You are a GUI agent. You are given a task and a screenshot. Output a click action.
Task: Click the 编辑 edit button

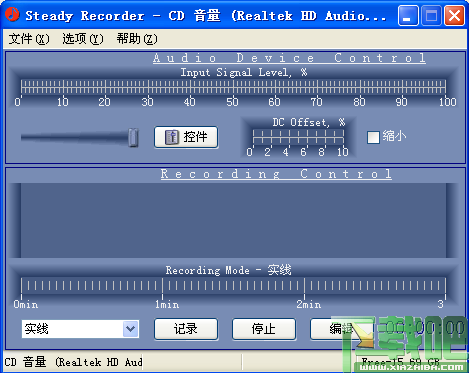[341, 329]
